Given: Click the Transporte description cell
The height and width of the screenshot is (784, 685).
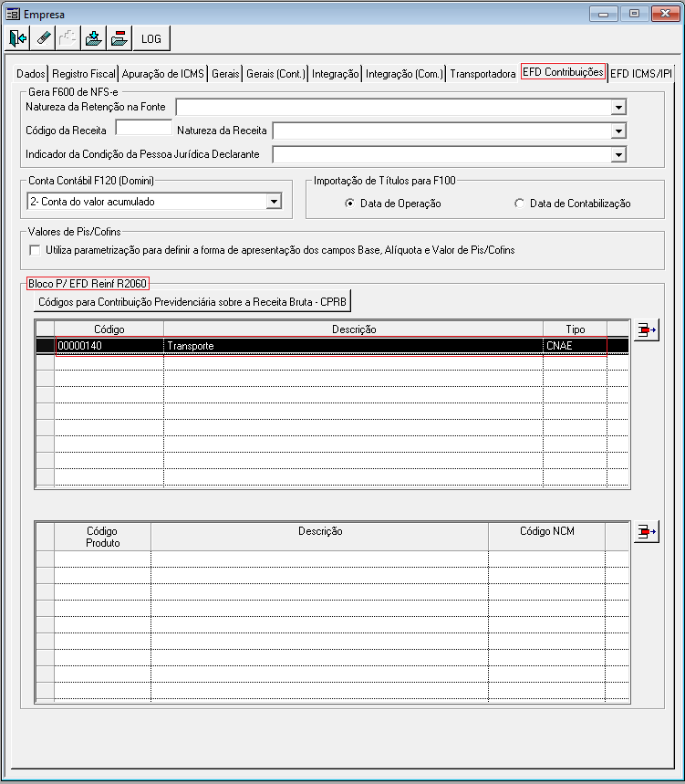Looking at the screenshot, I should coord(353,346).
